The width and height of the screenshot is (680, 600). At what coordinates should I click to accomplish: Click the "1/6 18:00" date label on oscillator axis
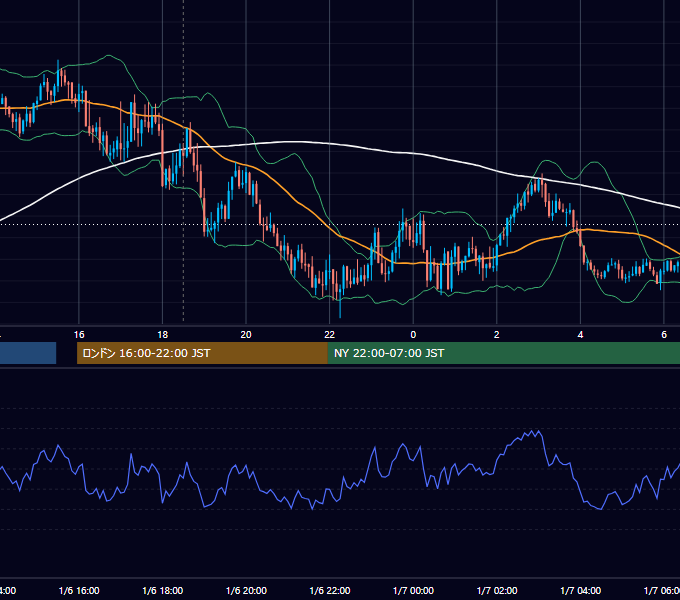[x=163, y=590]
